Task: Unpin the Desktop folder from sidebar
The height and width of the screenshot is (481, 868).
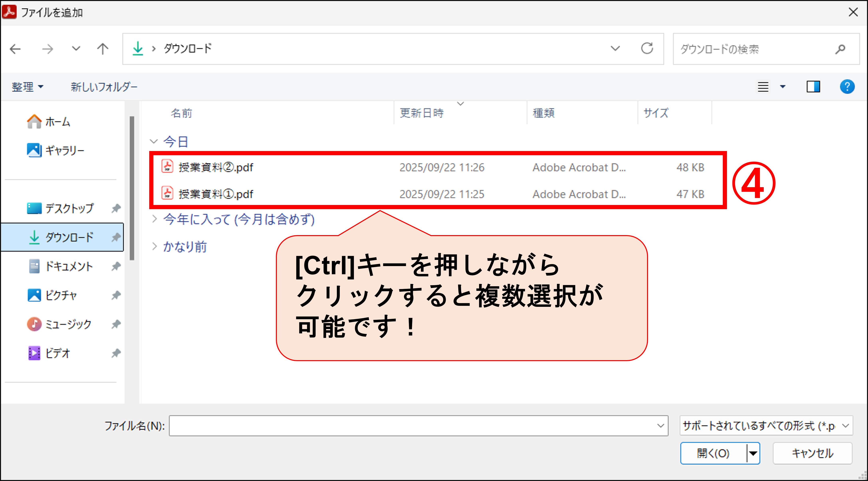Action: click(x=116, y=208)
